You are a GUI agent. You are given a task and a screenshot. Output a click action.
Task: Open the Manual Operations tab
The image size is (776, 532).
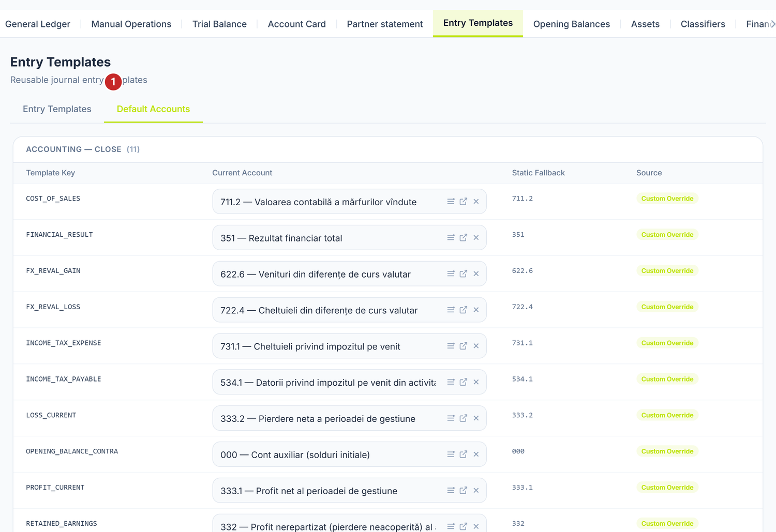click(x=131, y=24)
